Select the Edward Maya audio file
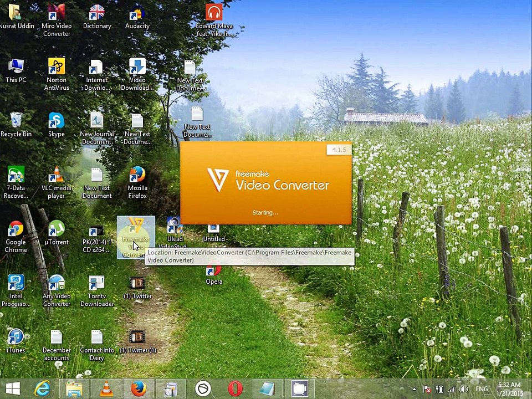The width and height of the screenshot is (532, 399). 214,21
